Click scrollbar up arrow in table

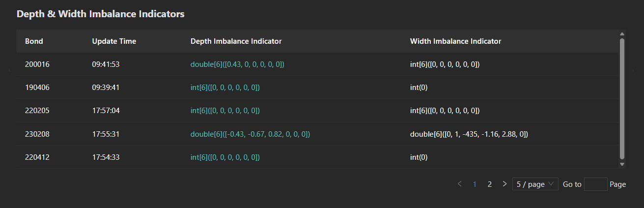click(x=622, y=34)
